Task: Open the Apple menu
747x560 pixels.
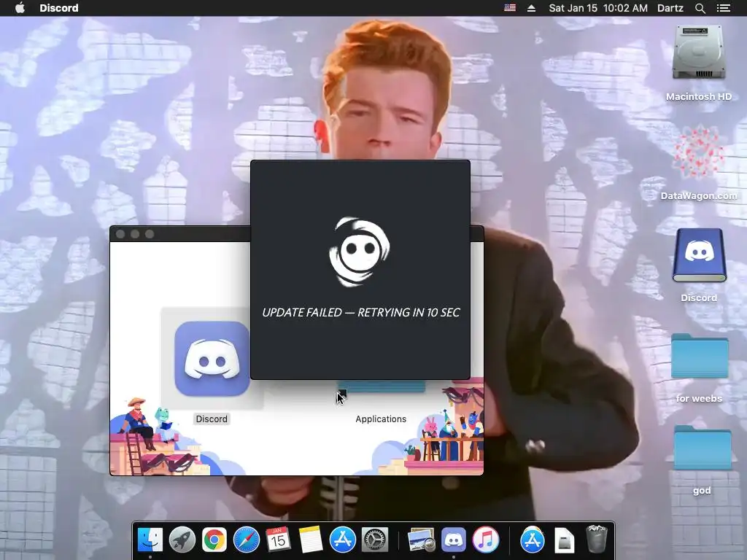Action: tap(20, 7)
